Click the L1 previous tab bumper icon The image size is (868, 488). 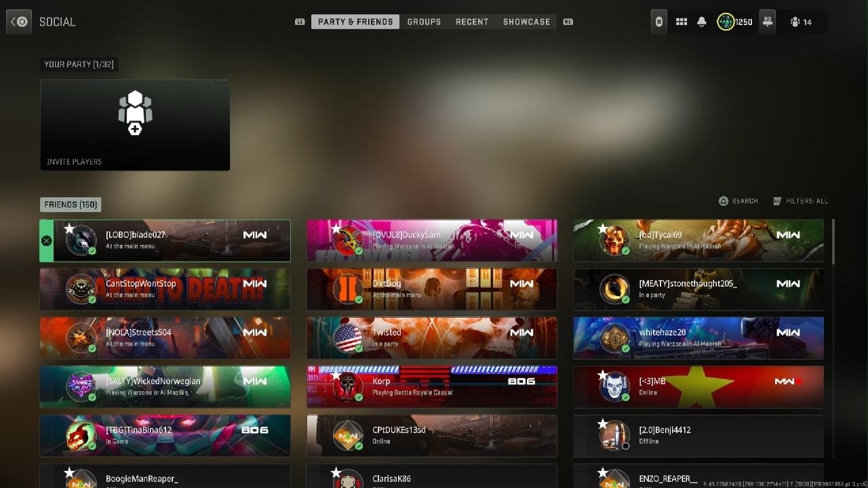tap(300, 22)
